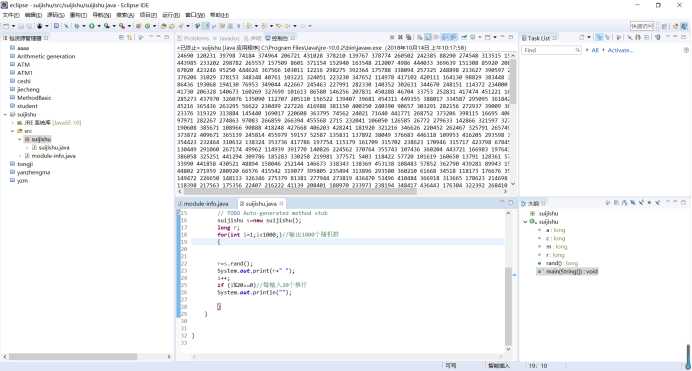Open New Task dropdown arrow

[589, 37]
